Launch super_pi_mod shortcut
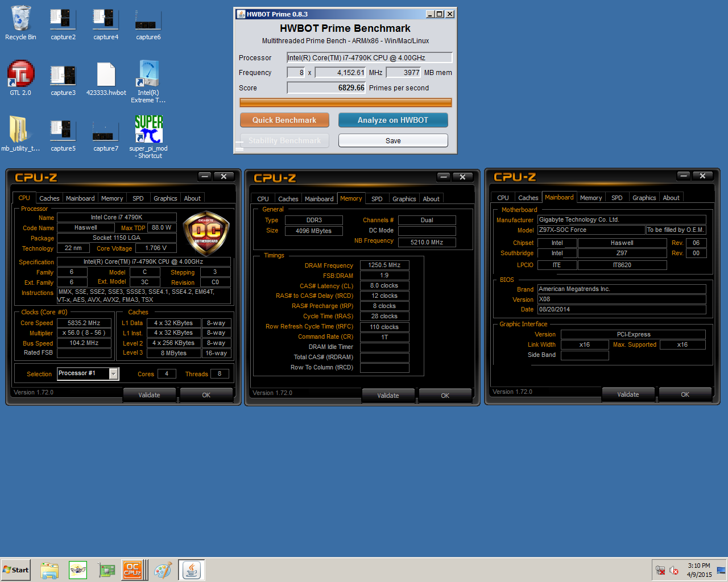The image size is (728, 582). 148,137
